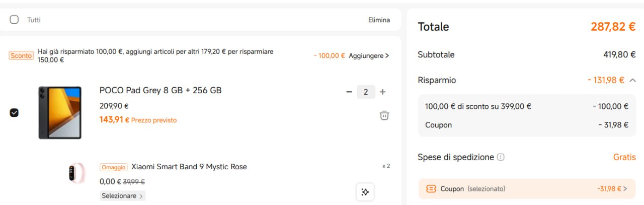
Task: Click the Omaggio gift badge
Action: pos(113,167)
